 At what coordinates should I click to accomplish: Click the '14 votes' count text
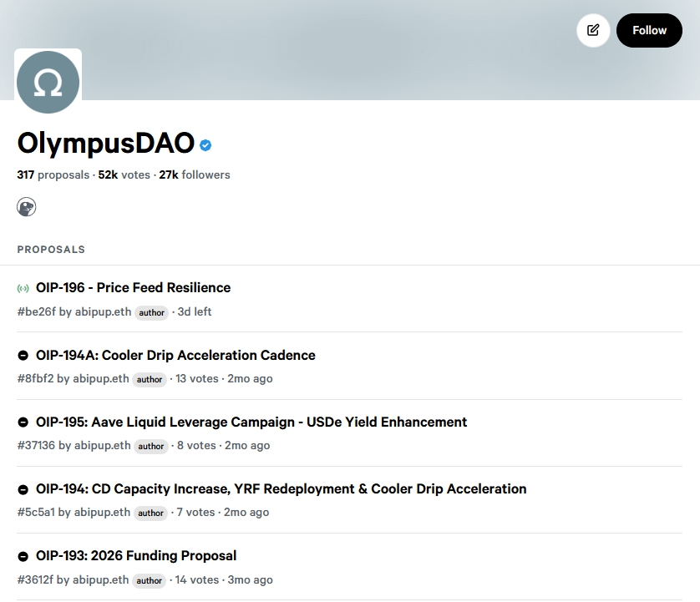pos(197,579)
